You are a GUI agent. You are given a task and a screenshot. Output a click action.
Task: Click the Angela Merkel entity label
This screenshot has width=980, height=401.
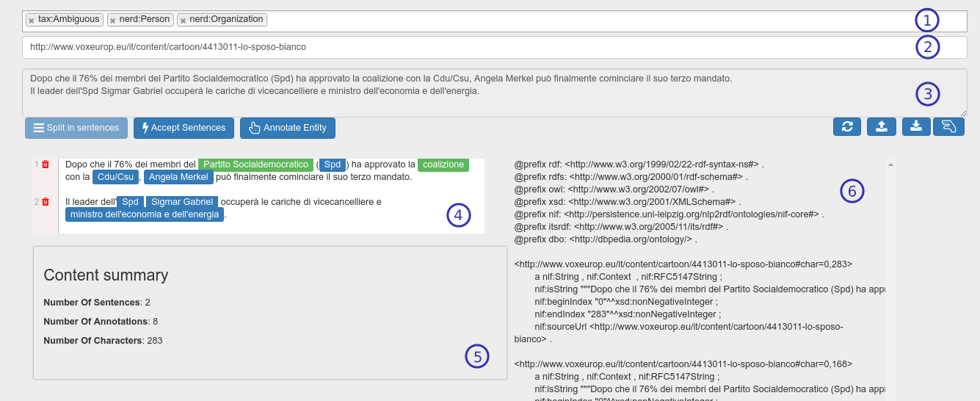[x=178, y=177]
